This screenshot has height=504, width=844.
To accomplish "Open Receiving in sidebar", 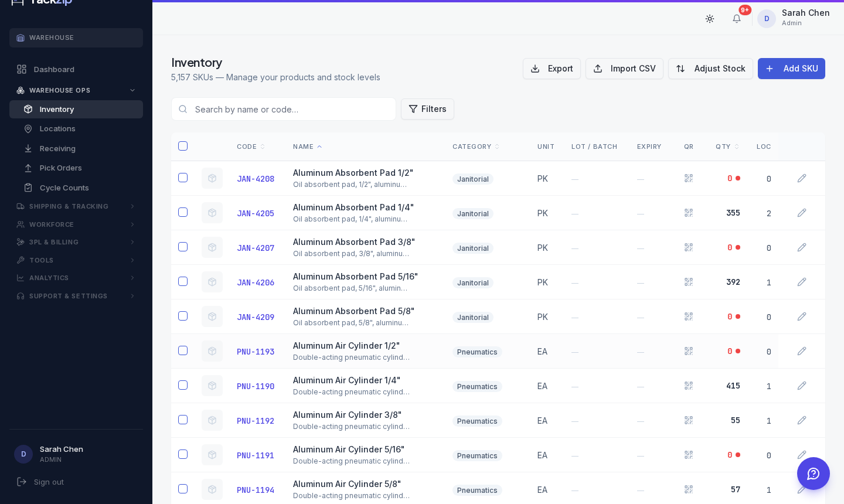I will click(76, 148).
